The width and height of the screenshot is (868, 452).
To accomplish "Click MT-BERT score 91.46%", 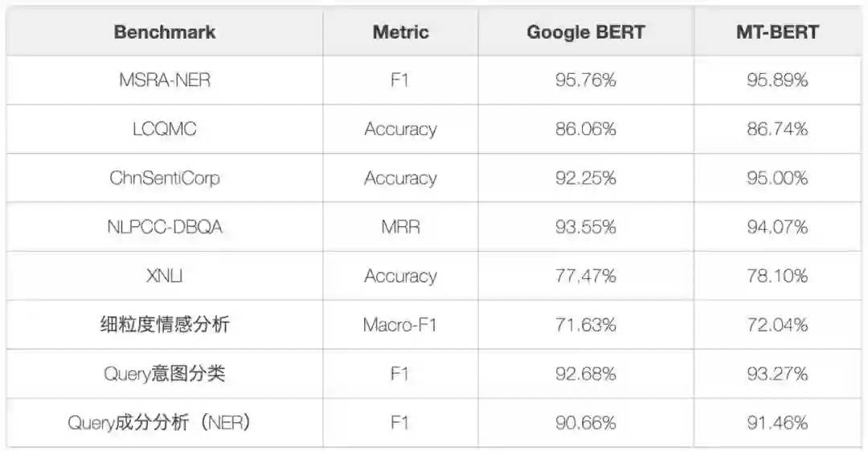I will pyautogui.click(x=777, y=423).
